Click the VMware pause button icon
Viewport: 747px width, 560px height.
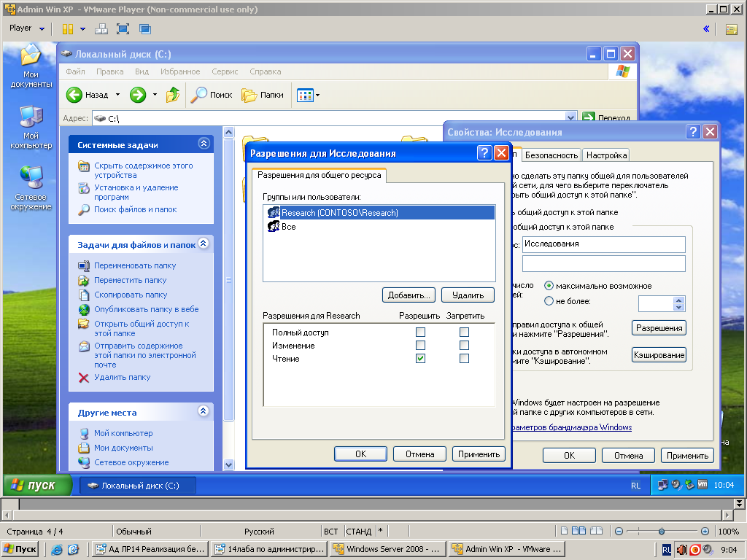[x=68, y=29]
